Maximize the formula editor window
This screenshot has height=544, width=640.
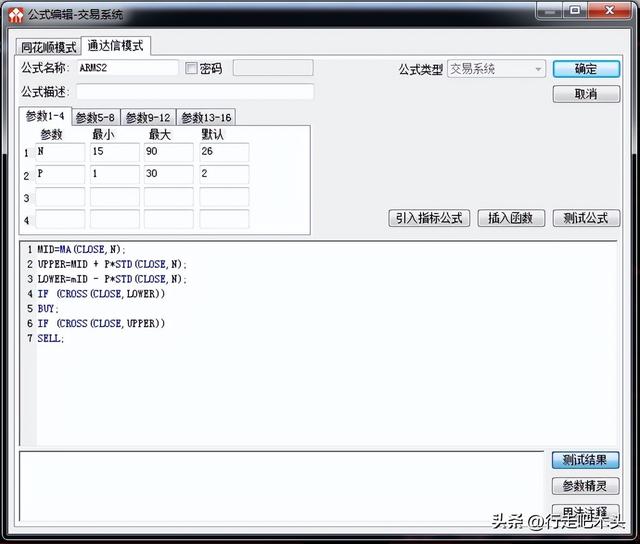click(x=575, y=10)
